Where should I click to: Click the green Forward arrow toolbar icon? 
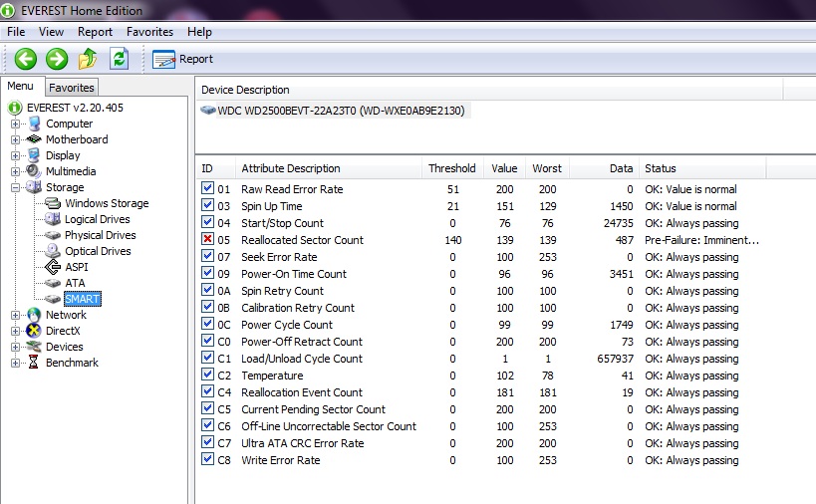[x=57, y=59]
